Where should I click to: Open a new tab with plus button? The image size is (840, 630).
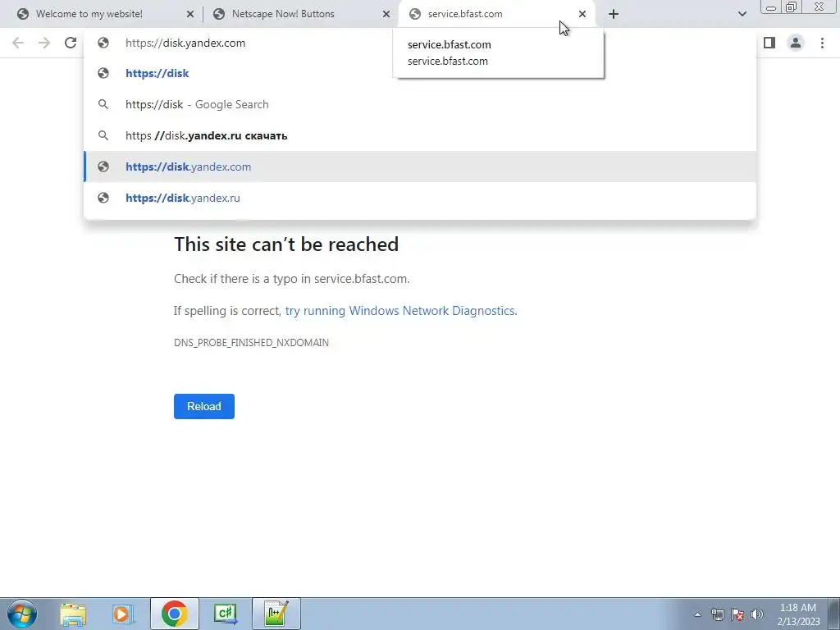pos(614,14)
